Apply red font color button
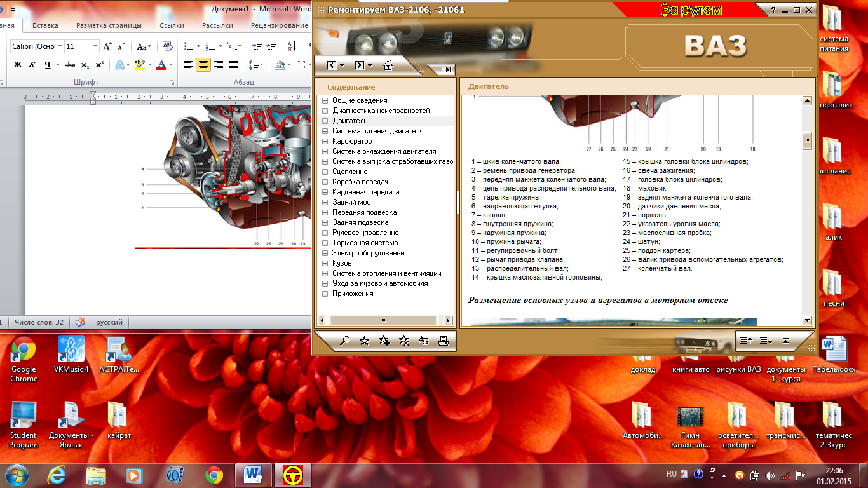 [161, 64]
